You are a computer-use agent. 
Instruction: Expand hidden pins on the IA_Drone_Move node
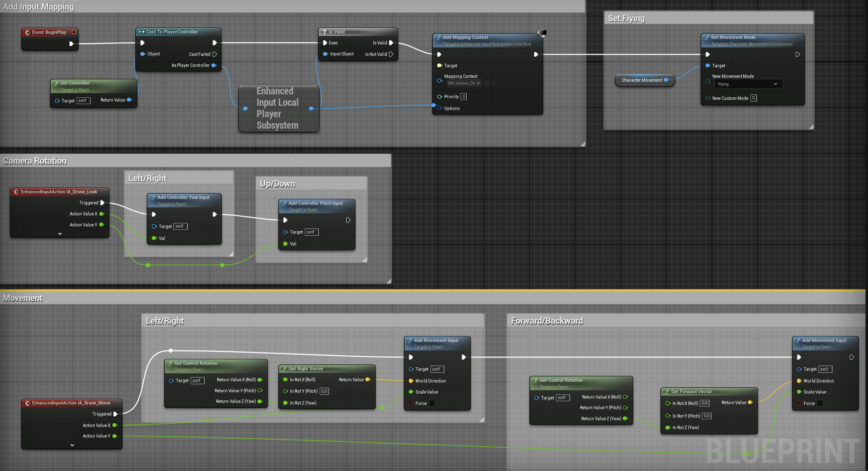point(72,445)
